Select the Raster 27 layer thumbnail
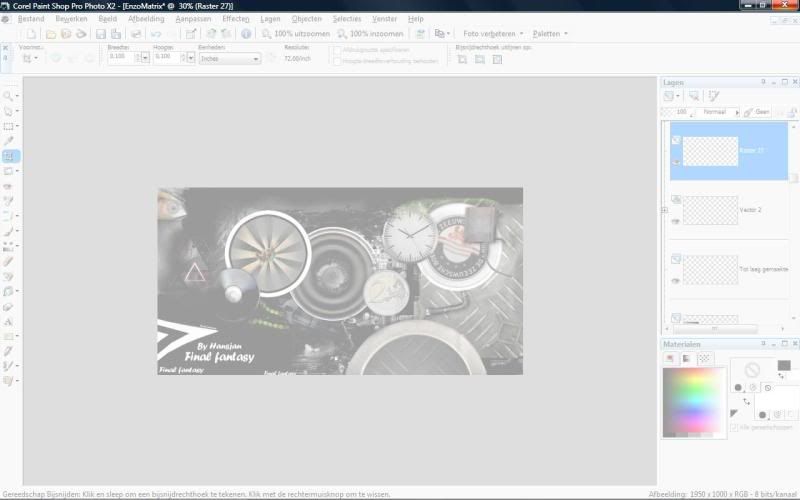Viewport: 800px width, 500px height. click(710, 151)
